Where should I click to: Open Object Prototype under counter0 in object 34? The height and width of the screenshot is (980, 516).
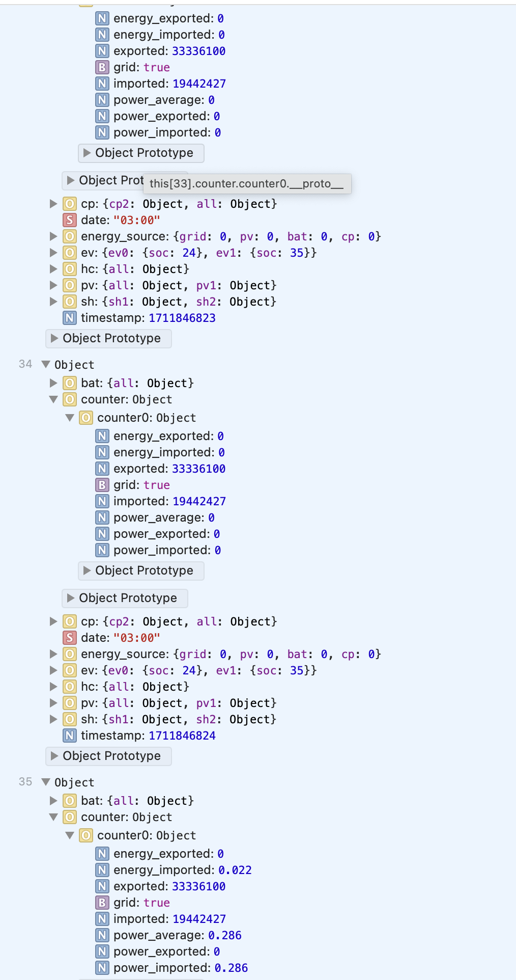pos(141,570)
